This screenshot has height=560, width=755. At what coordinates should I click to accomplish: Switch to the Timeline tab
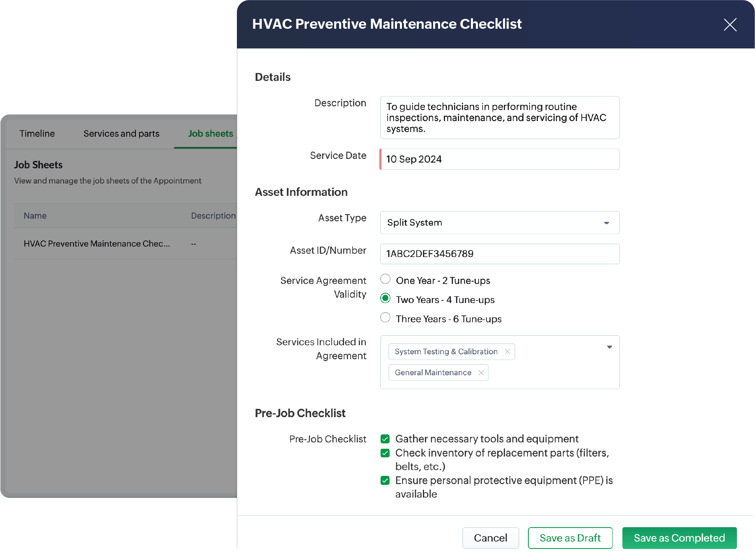click(x=37, y=134)
